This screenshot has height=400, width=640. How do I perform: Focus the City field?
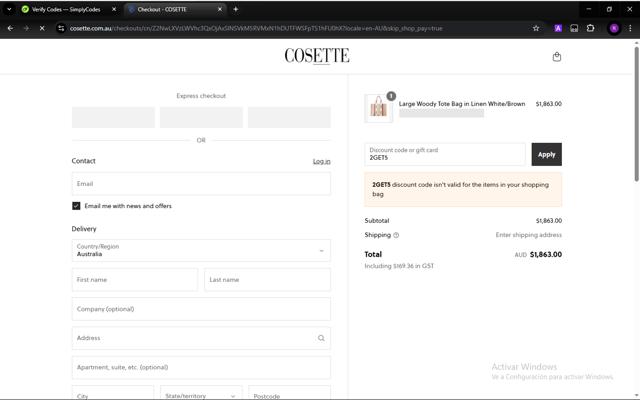(x=113, y=394)
